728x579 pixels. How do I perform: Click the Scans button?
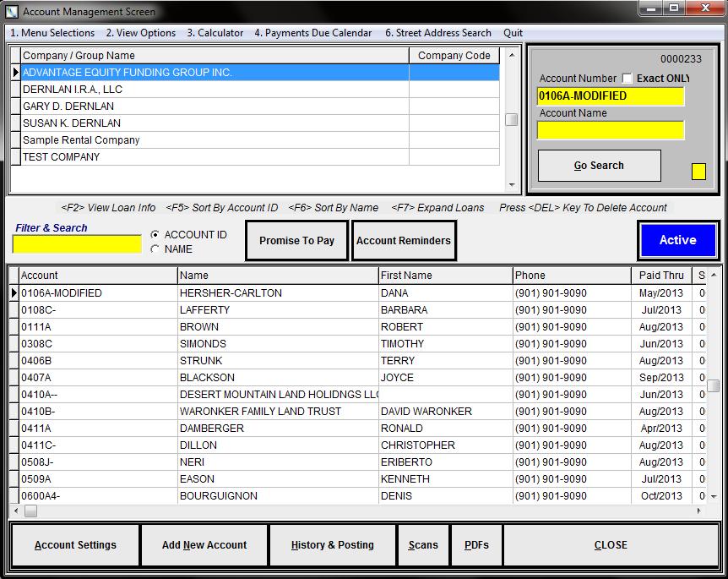[x=423, y=545]
